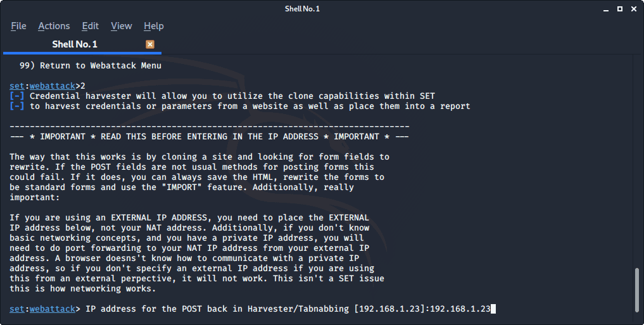Image resolution: width=644 pixels, height=325 pixels.
Task: Click the [-] marker before 'Credential harvester'
Action: (x=17, y=96)
